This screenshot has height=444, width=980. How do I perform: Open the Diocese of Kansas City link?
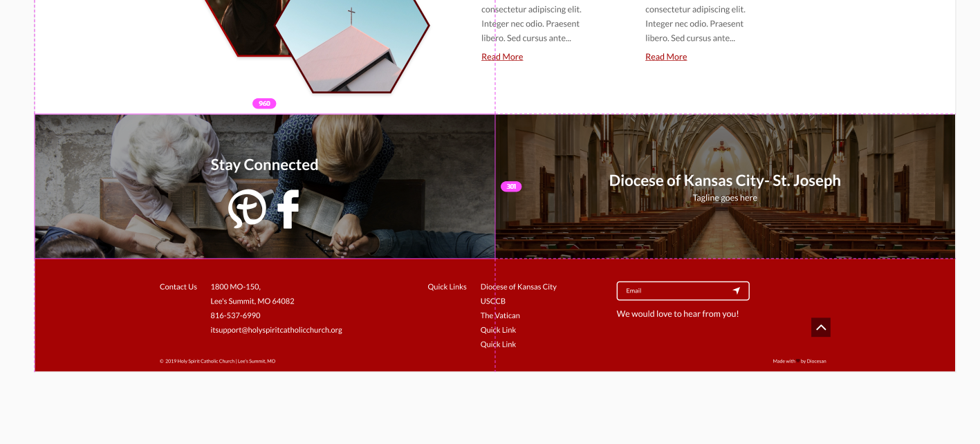coord(518,287)
